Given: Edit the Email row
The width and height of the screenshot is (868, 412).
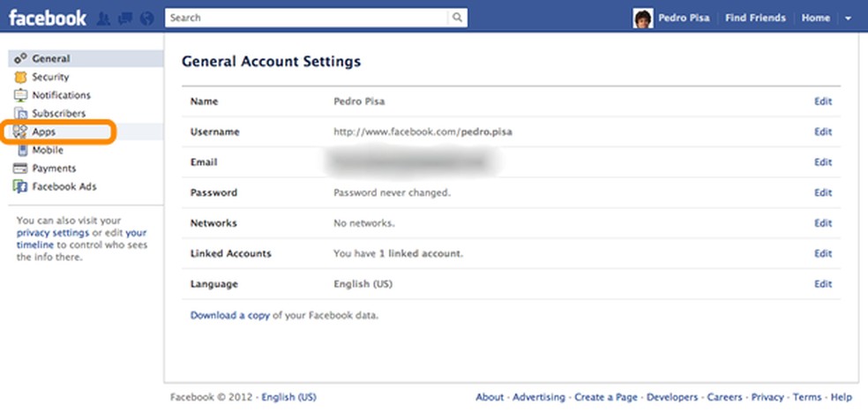Looking at the screenshot, I should point(823,162).
